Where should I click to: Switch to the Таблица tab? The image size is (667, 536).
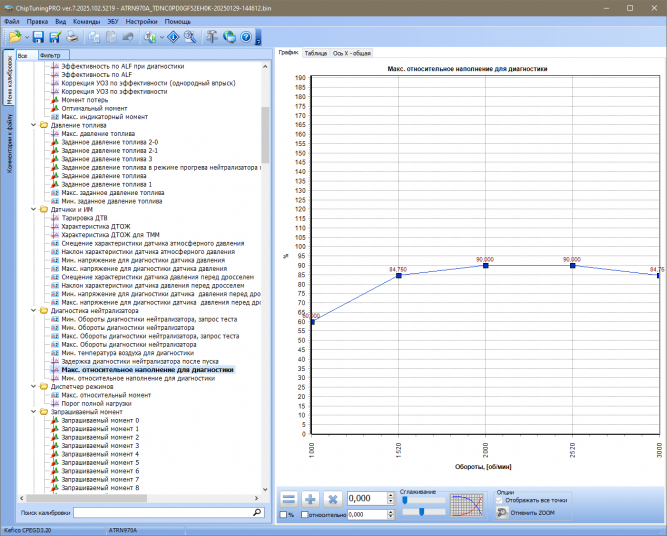coord(316,53)
